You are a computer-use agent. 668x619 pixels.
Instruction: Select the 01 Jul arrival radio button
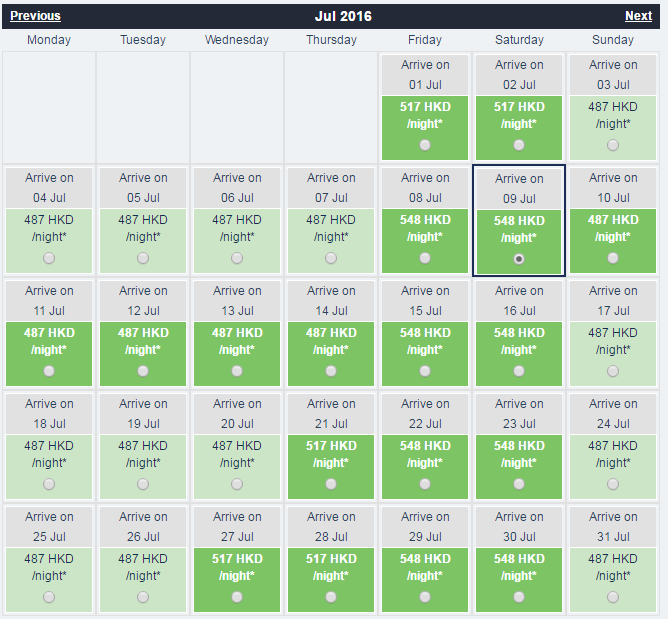[426, 145]
